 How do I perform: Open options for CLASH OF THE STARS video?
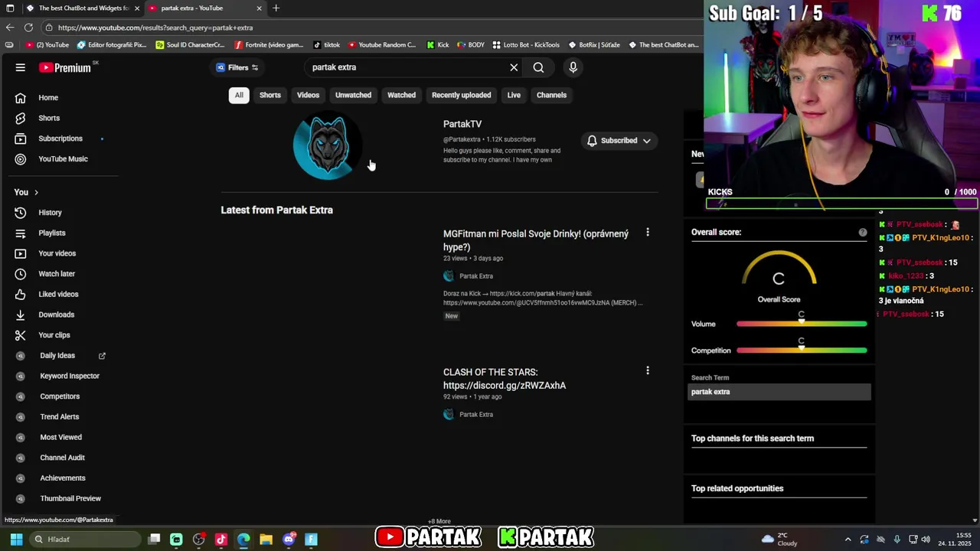pyautogui.click(x=648, y=370)
